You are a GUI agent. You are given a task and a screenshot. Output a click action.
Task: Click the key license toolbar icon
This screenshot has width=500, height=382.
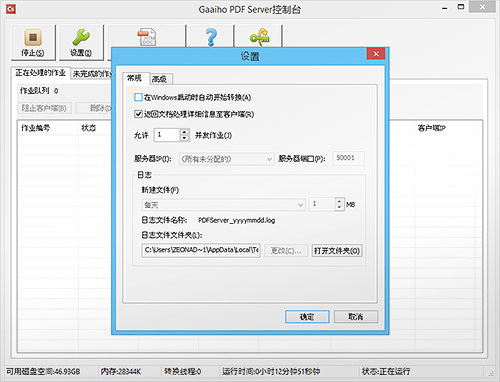click(x=260, y=37)
